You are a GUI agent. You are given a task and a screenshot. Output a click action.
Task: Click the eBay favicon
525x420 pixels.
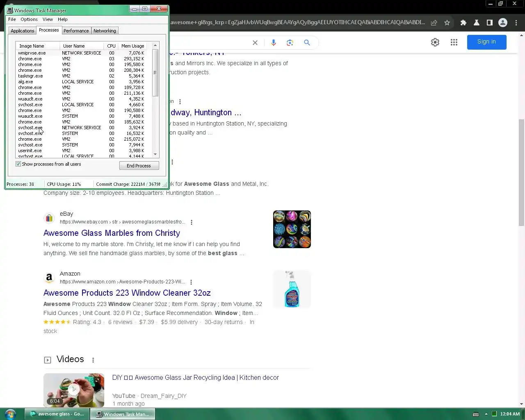(49, 218)
